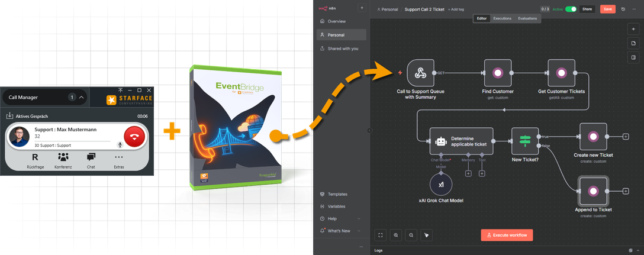The height and width of the screenshot is (255, 644).
Task: Click the STARFACE star logo
Action: point(111,100)
